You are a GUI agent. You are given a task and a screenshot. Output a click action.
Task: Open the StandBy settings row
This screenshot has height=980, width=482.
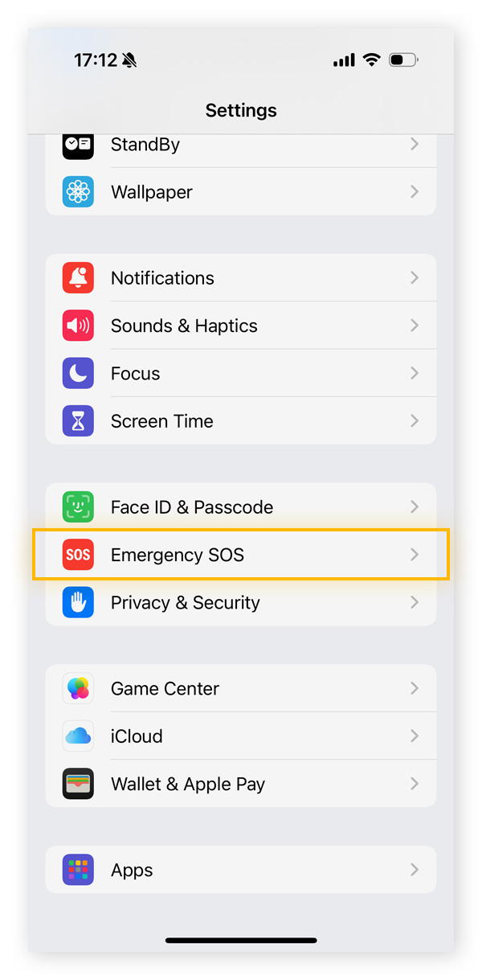[x=241, y=145]
